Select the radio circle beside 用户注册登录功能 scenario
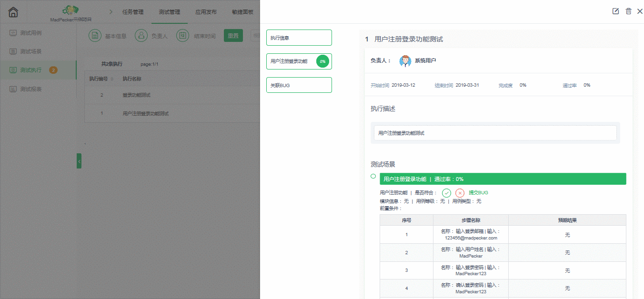The width and height of the screenshot is (644, 299). point(373,176)
